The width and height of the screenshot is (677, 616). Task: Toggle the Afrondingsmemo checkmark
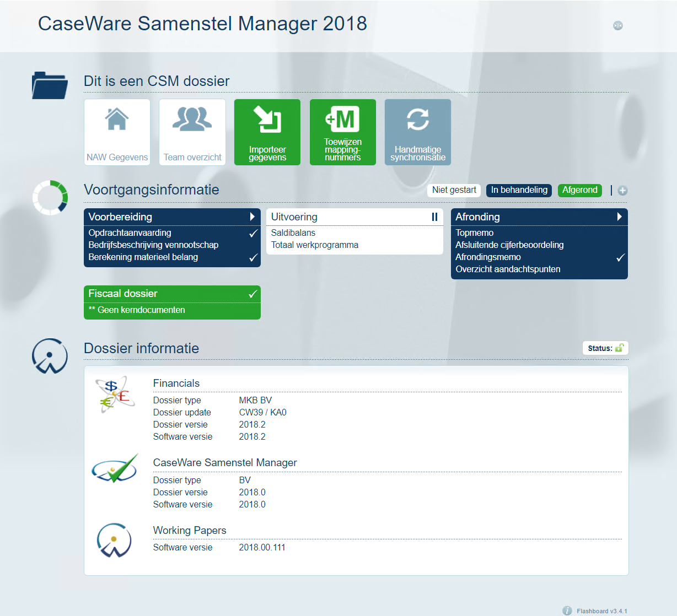(x=620, y=257)
